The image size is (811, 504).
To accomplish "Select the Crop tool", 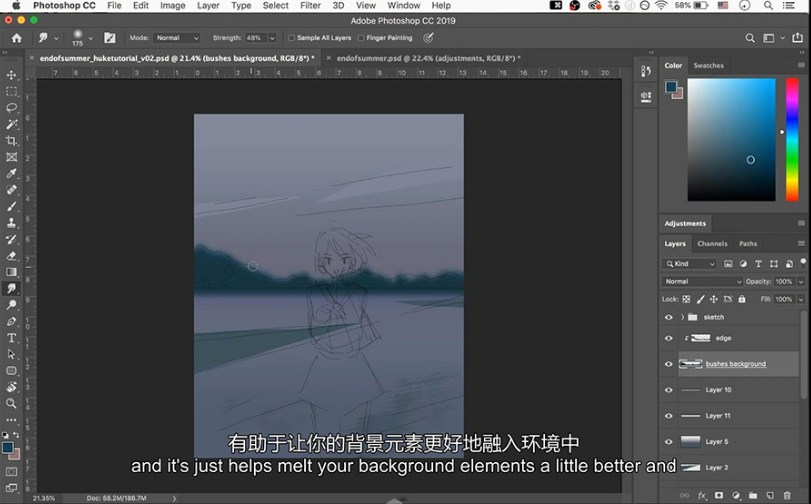I will (x=11, y=141).
